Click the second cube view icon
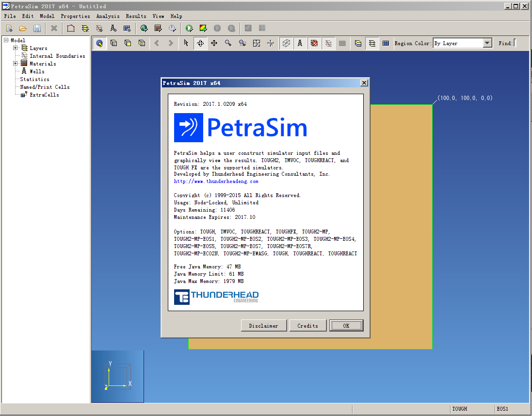Viewport: 532px width, 416px height. tap(128, 43)
